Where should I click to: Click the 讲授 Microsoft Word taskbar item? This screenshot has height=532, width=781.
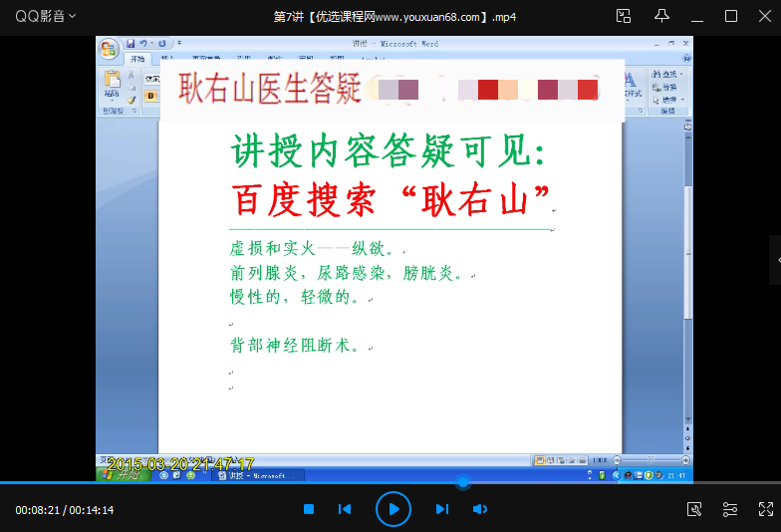[251, 477]
